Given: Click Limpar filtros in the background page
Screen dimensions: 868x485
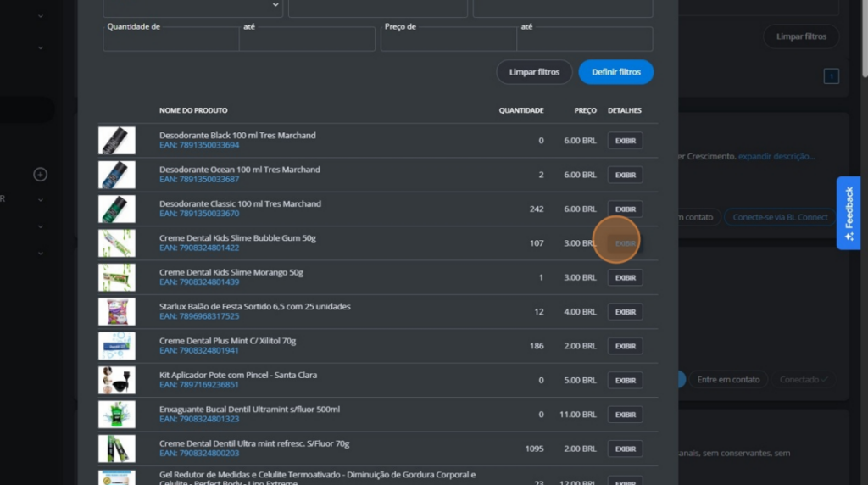Looking at the screenshot, I should coord(801,36).
